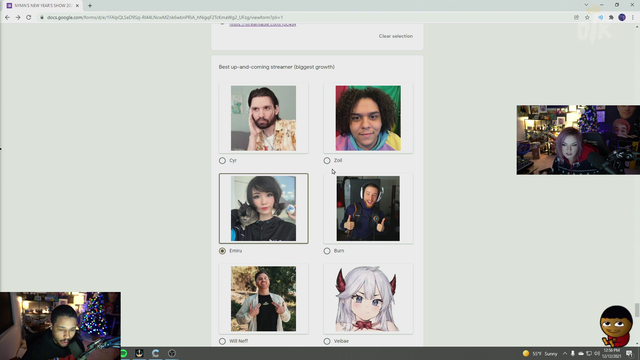
Task: Click the blue speaker extension icon
Action: tap(600, 18)
